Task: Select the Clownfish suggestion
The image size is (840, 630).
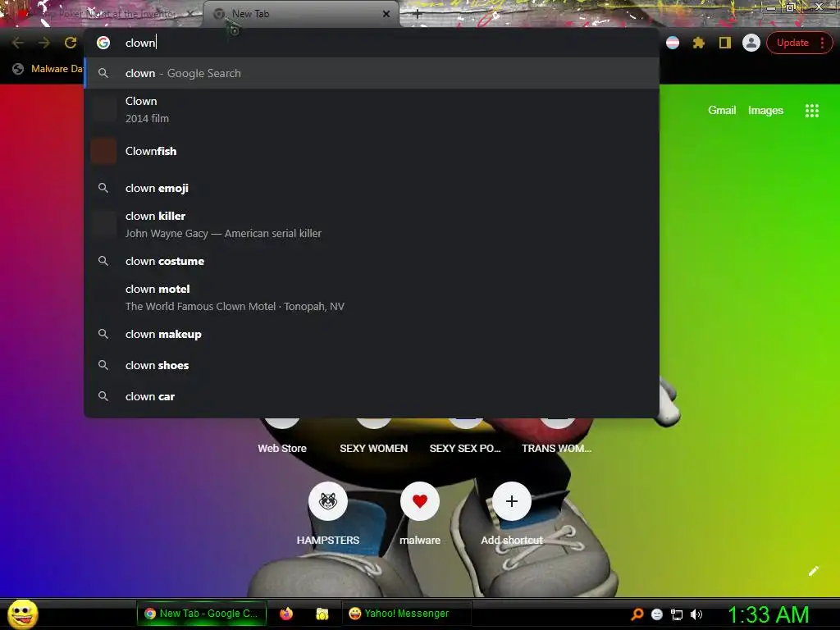Action: 372,151
